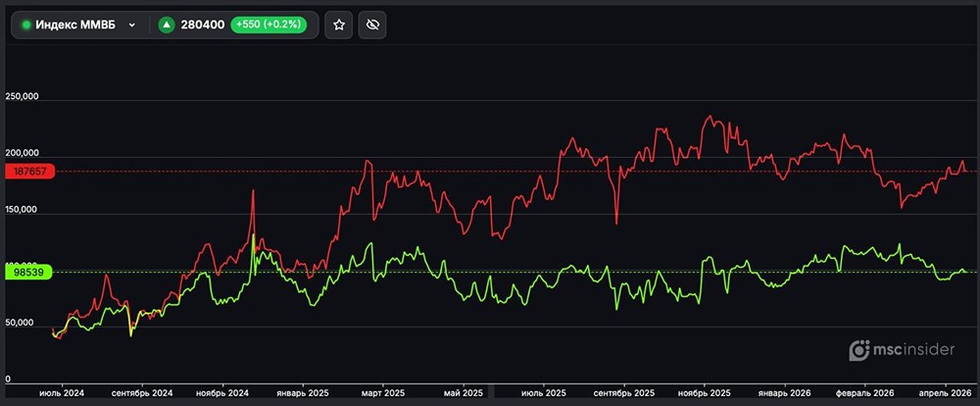Viewport: 980px width, 406px height.
Task: Expand the index selector chevron arrow
Action: pyautogui.click(x=131, y=25)
